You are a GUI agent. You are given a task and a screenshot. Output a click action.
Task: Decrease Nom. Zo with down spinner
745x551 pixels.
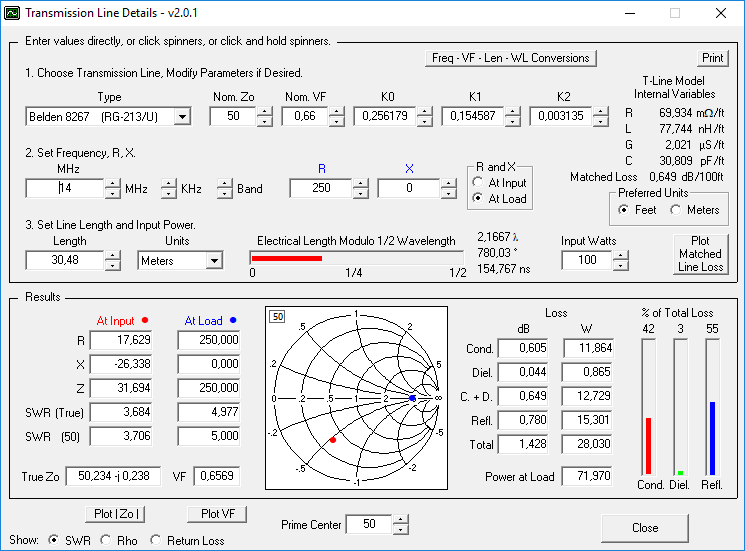point(265,121)
